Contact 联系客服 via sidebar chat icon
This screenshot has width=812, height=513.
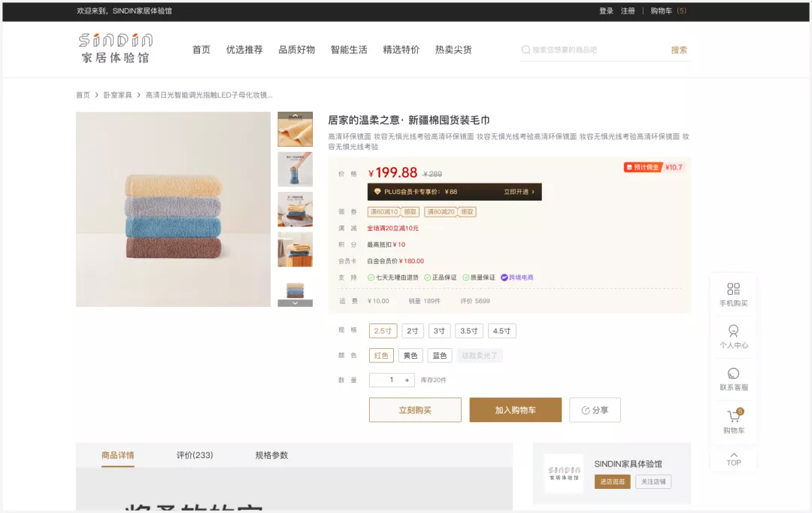733,374
